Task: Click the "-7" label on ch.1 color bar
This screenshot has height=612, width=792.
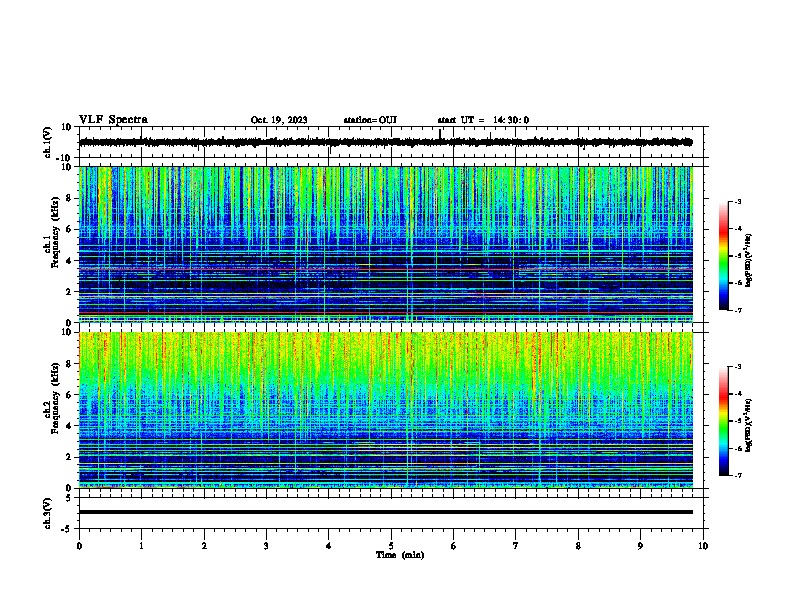Action: [737, 311]
